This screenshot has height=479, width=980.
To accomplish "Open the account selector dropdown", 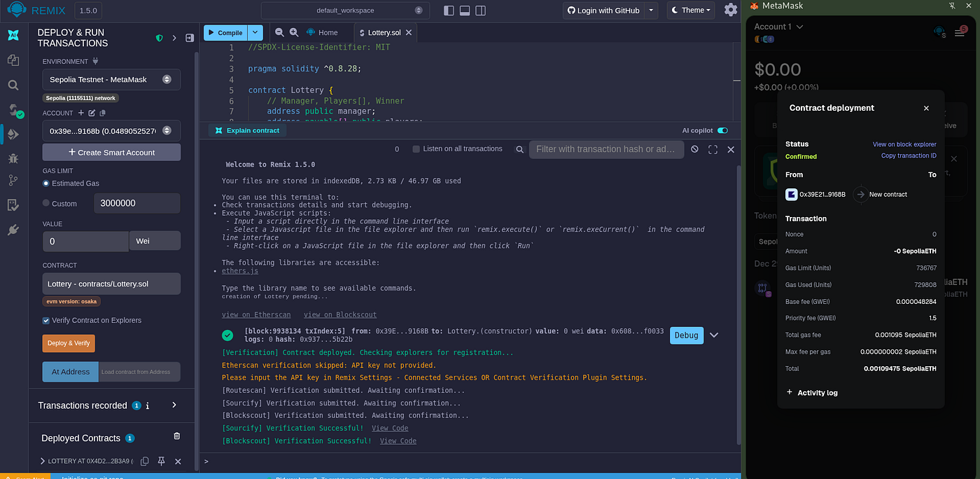I will (111, 131).
